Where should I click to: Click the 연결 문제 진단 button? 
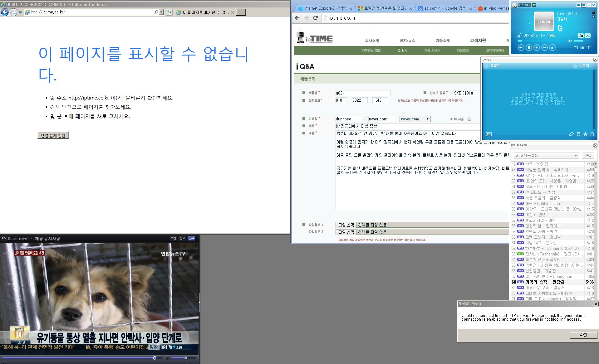(x=53, y=135)
